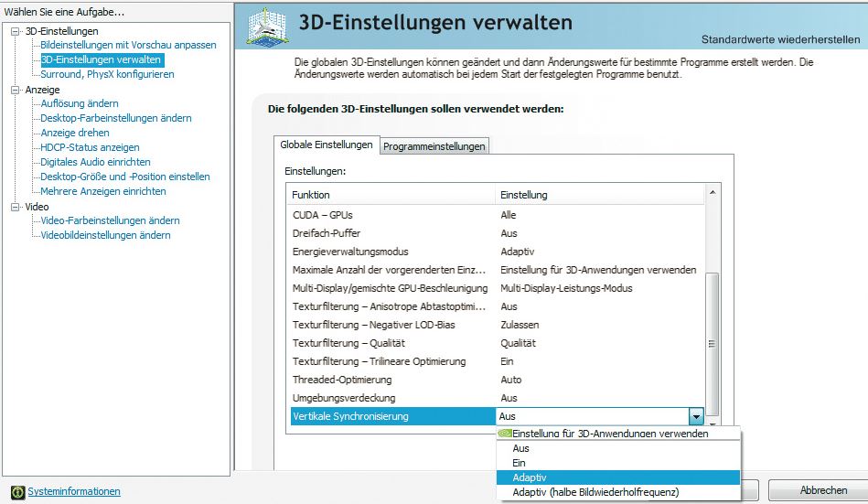Select 3D-Einstellungen verwalten in tree
Image resolution: width=868 pixels, height=504 pixels.
(102, 59)
